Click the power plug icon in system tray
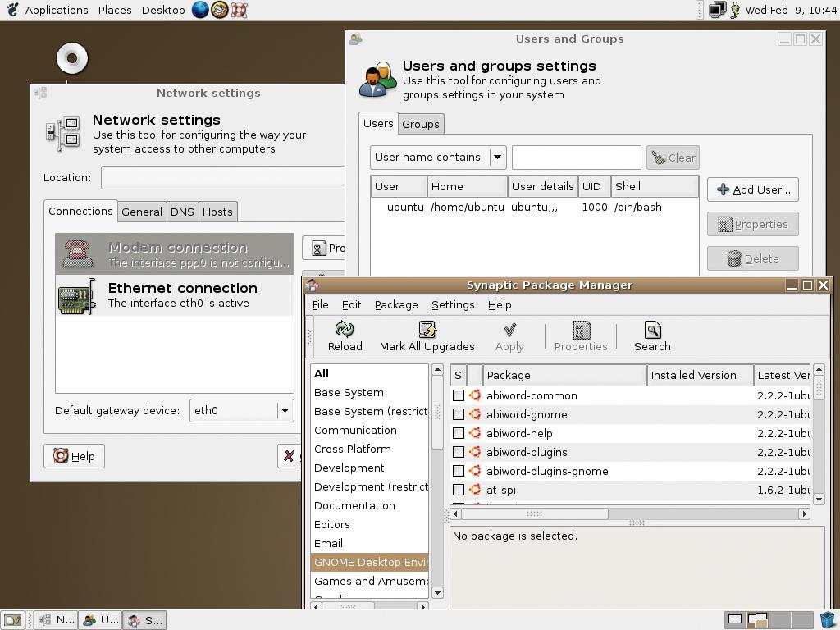Screen dimensions: 840x630 735,10
